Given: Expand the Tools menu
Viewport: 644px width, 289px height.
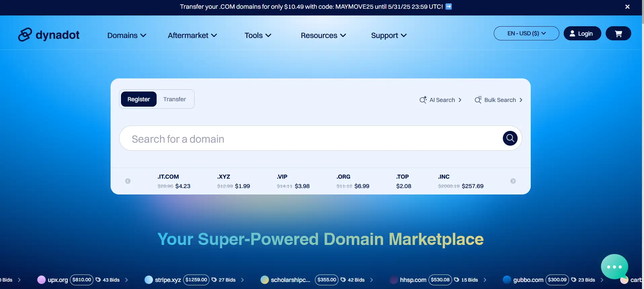Looking at the screenshot, I should tap(258, 35).
